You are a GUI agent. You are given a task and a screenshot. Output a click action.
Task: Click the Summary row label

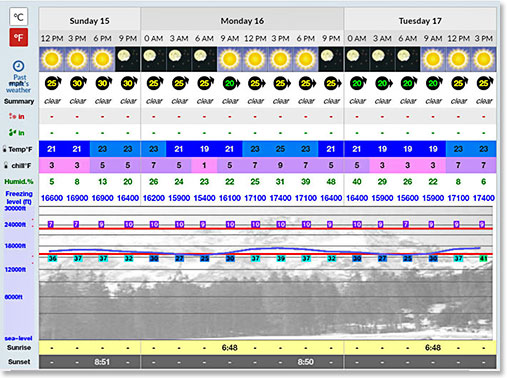coord(19,101)
